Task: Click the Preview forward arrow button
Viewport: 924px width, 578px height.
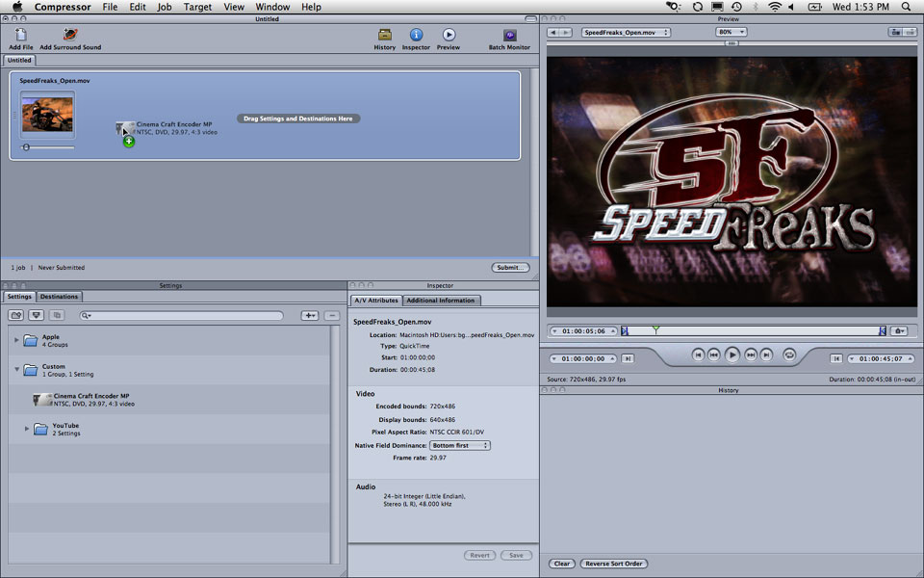Action: pos(566,33)
